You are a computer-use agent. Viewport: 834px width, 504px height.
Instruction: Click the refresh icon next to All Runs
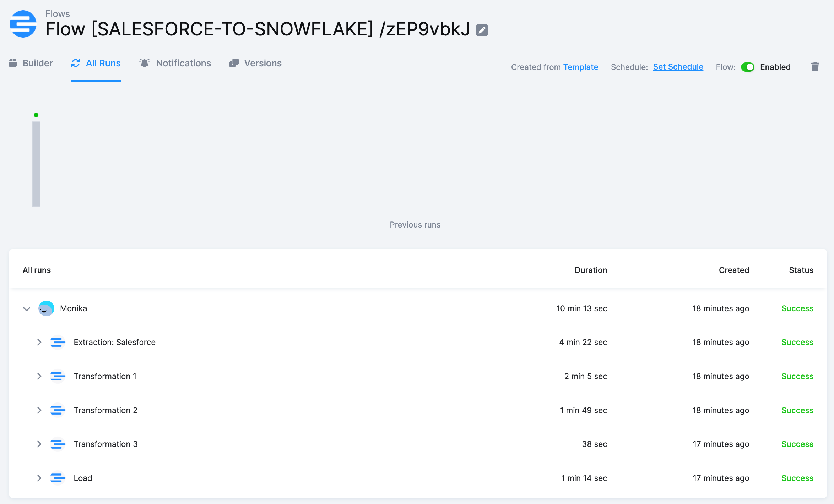[x=76, y=63]
